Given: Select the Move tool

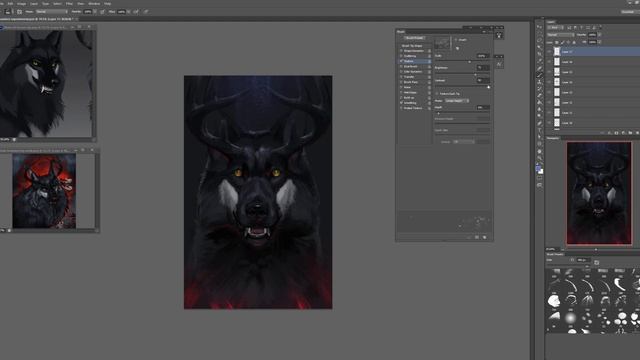Looking at the screenshot, I should click(x=540, y=27).
